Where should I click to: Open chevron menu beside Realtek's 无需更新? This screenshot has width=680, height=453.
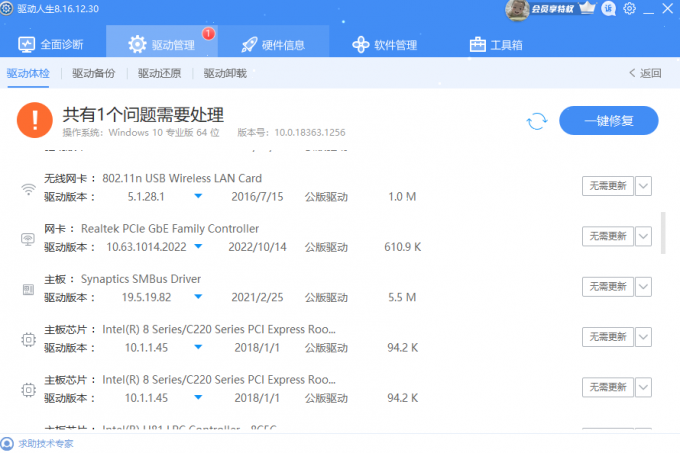pos(644,236)
